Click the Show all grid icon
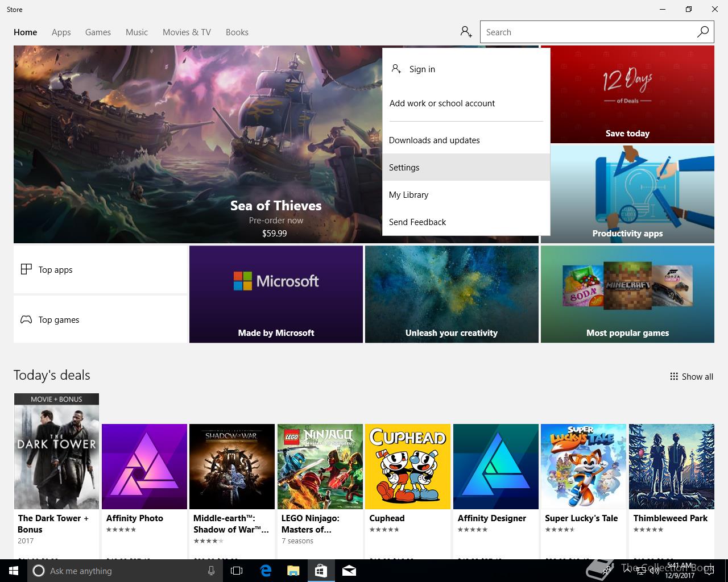 (x=674, y=376)
